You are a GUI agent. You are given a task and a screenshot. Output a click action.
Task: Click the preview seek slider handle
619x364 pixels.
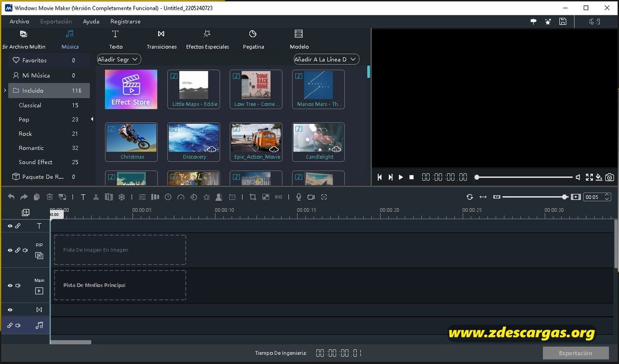pos(477,177)
